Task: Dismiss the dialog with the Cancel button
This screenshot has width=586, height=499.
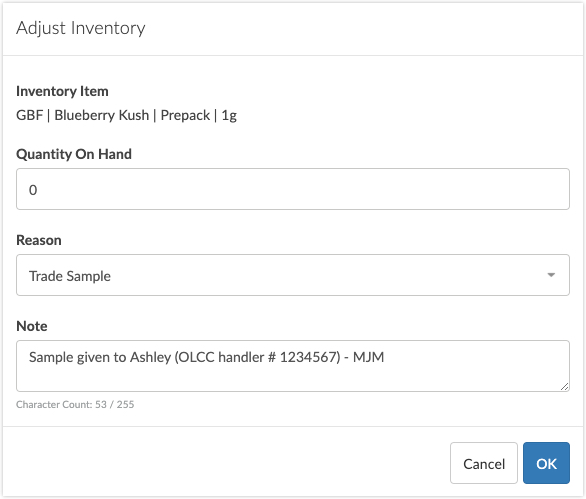Action: [x=484, y=463]
